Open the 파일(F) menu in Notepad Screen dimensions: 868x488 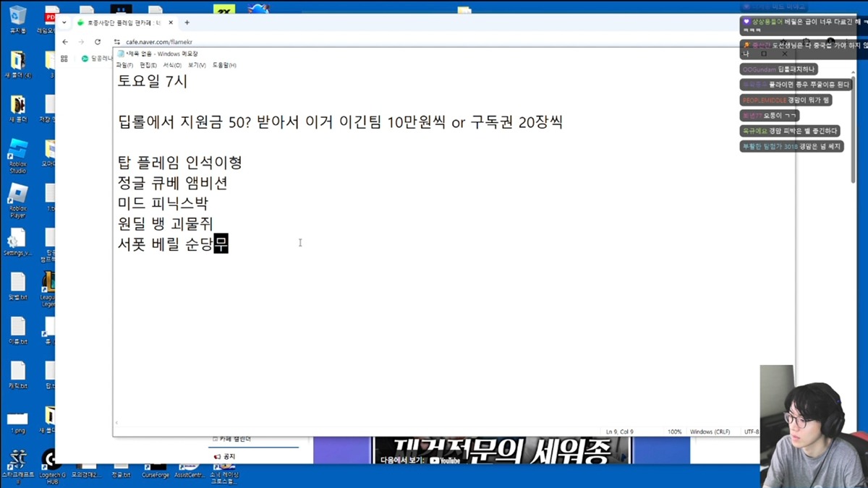(x=124, y=65)
